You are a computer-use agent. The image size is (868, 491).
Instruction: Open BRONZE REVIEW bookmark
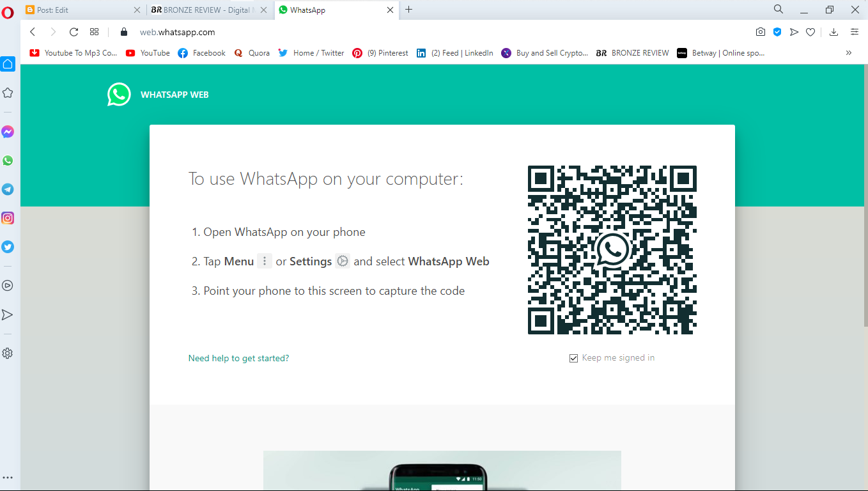[633, 53]
